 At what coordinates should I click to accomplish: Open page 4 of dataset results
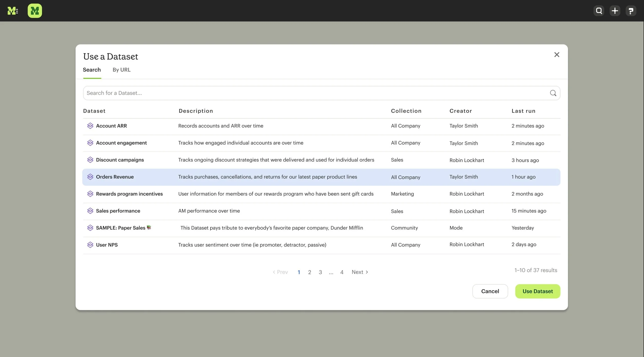pos(342,272)
